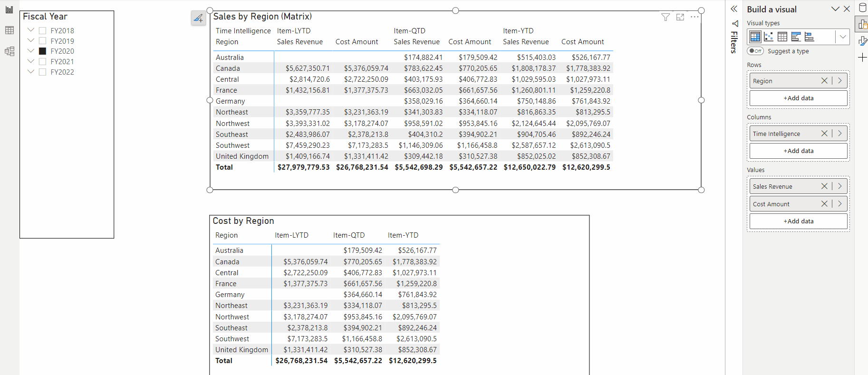Expand the Filters pane with double chevron
This screenshot has height=375, width=868.
coord(734,9)
